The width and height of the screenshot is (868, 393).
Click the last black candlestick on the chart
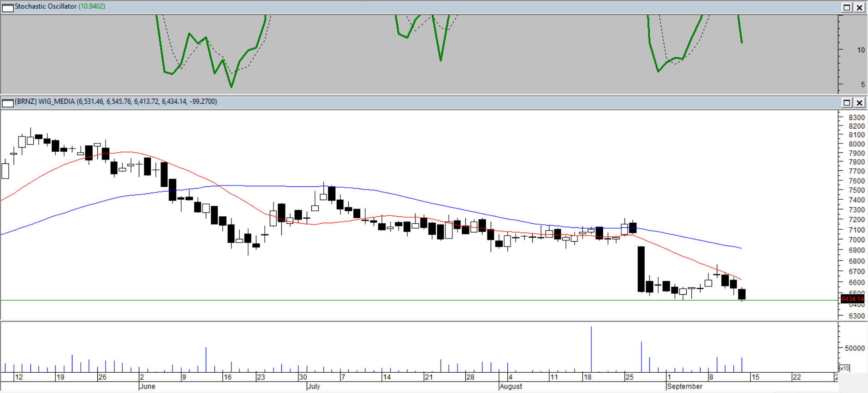click(x=742, y=294)
